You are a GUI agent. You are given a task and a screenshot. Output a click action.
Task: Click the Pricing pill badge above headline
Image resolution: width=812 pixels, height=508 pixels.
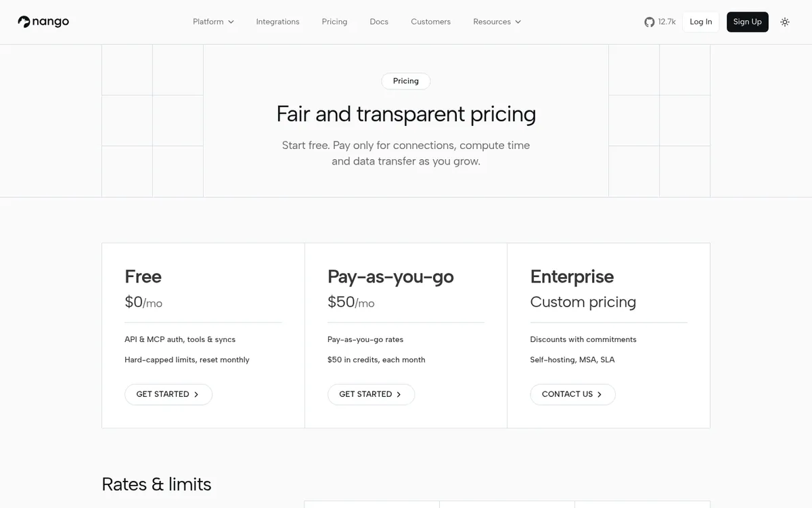[x=406, y=81]
